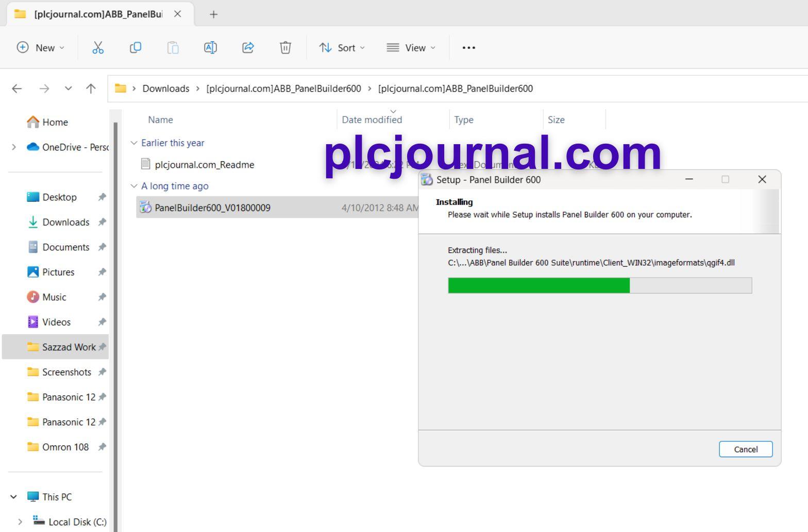Go forward with the right arrow

point(44,89)
